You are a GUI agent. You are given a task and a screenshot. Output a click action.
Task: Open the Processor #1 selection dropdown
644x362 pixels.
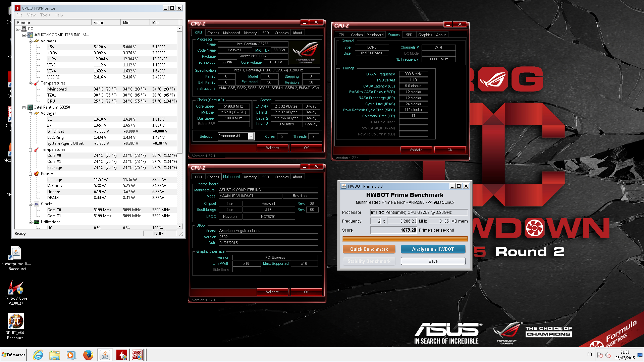pos(251,136)
